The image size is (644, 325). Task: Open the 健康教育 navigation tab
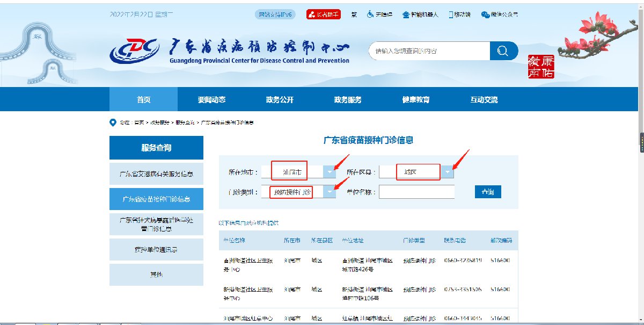[x=416, y=99]
